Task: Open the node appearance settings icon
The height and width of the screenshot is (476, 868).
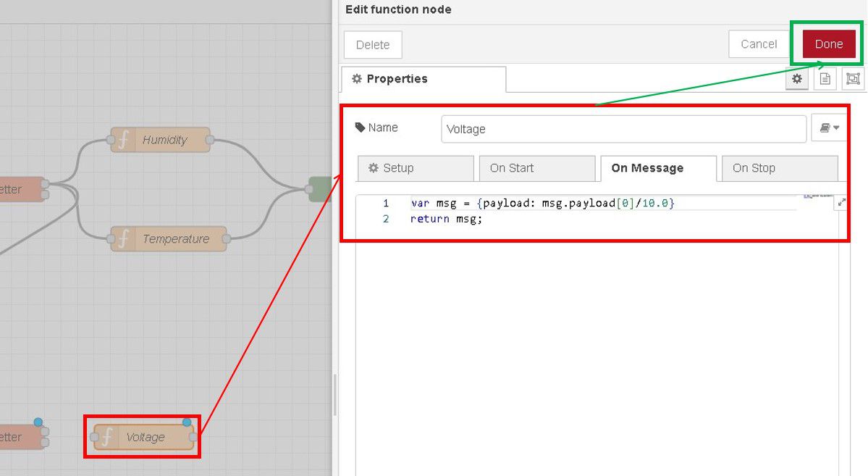Action: [853, 79]
